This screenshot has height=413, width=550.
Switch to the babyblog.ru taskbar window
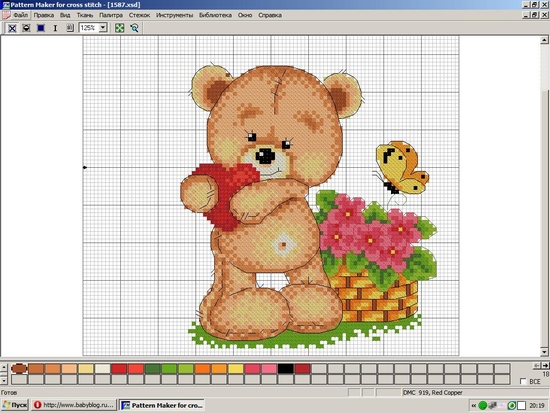click(74, 405)
